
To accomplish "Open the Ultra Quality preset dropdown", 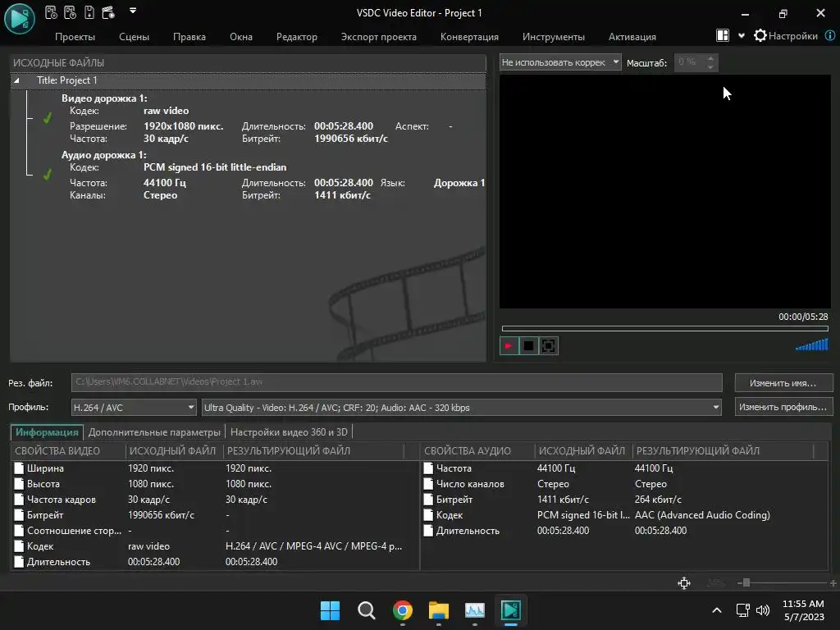I will click(461, 407).
